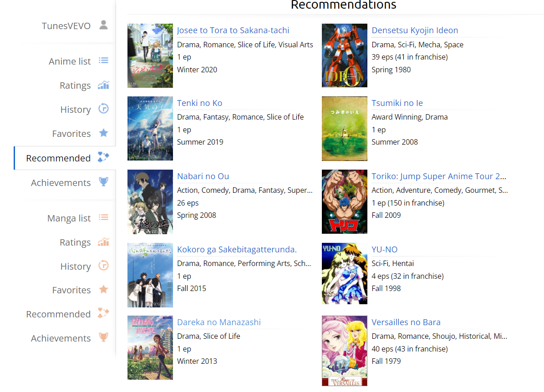Image resolution: width=544 pixels, height=392 pixels.
Task: Click the Tenki no Ko poster thumbnail
Action: pyautogui.click(x=150, y=128)
